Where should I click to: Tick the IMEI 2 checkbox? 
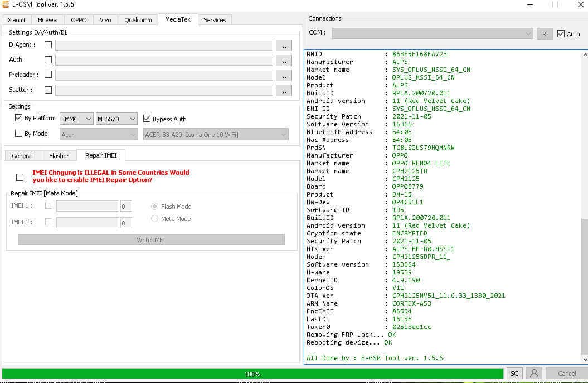48,222
